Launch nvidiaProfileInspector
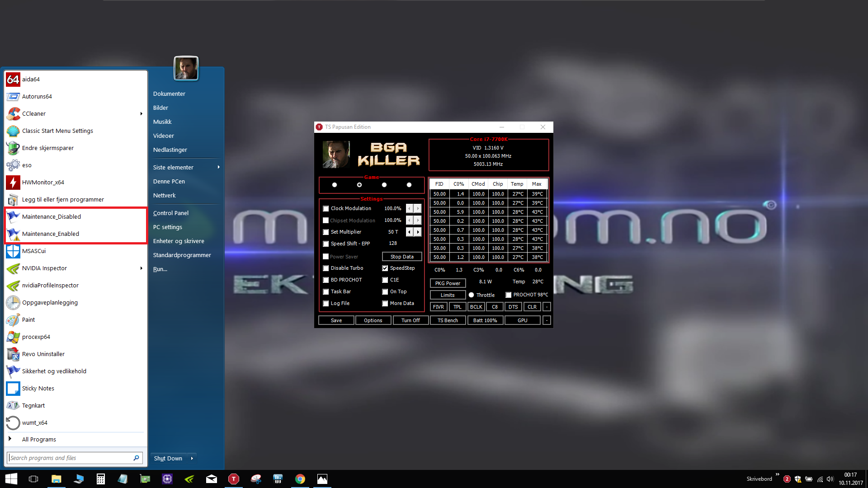The width and height of the screenshot is (868, 488). 75,285
